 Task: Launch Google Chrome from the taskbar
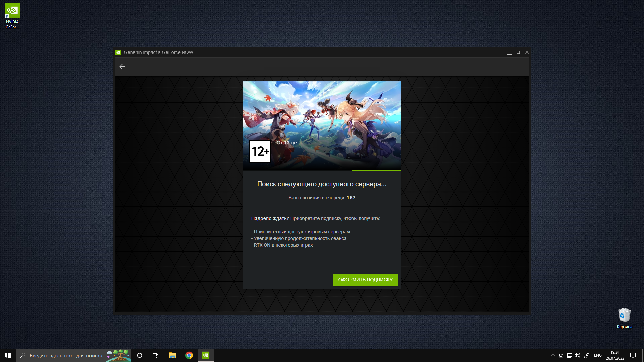(189, 355)
